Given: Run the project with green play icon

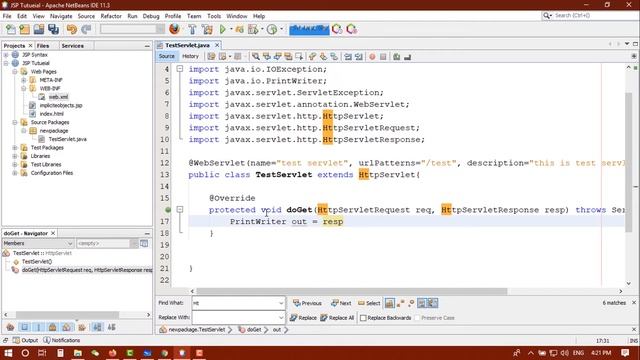Looking at the screenshot, I should pyautogui.click(x=223, y=29).
